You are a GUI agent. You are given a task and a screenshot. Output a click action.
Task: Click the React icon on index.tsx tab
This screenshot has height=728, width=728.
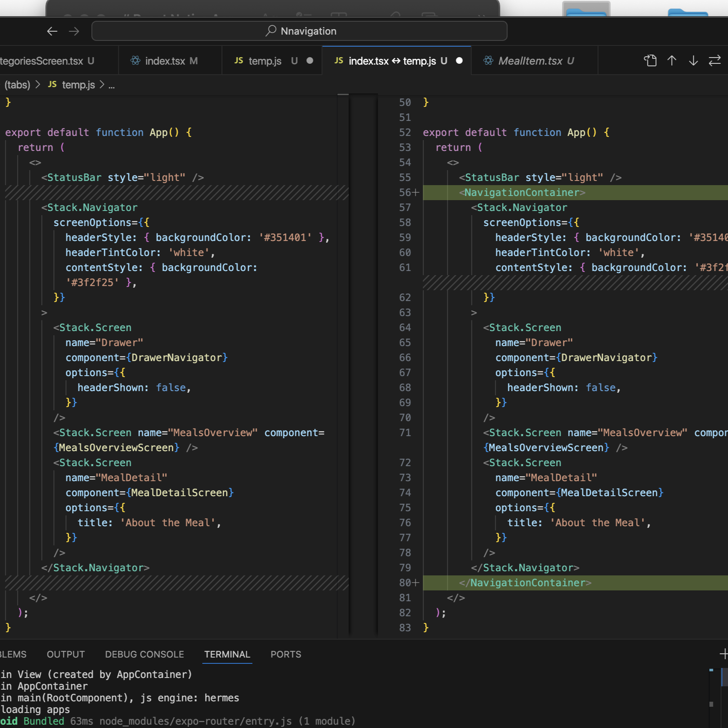click(x=136, y=61)
